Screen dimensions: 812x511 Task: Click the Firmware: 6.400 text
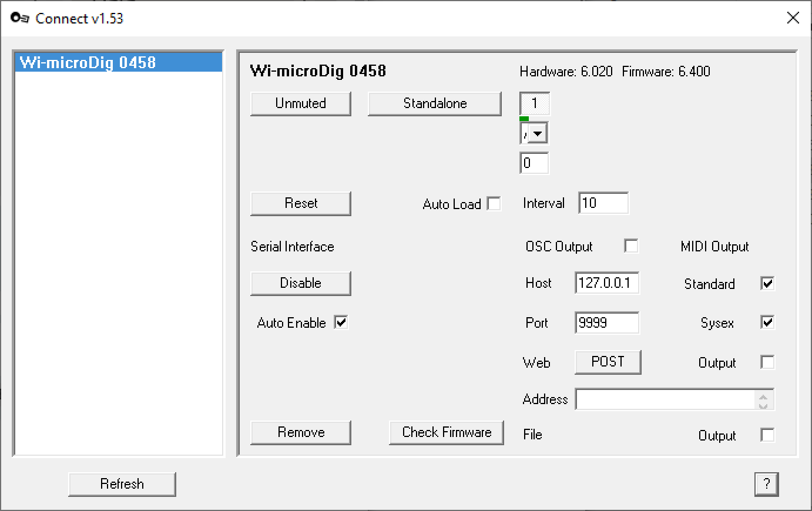point(666,72)
